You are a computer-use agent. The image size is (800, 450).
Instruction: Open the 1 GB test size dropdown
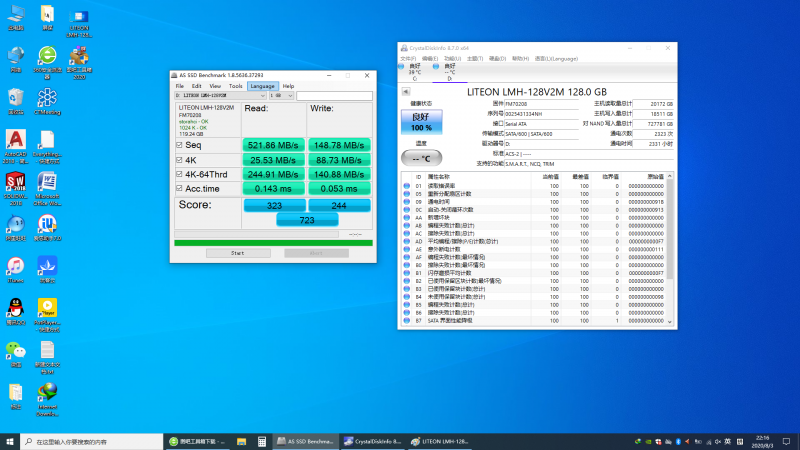click(x=282, y=95)
